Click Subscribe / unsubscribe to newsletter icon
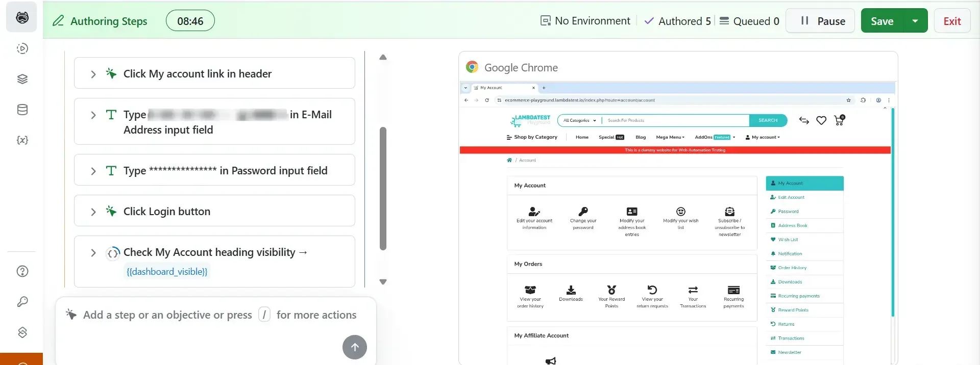Viewport: 980px width, 365px height. [x=730, y=212]
